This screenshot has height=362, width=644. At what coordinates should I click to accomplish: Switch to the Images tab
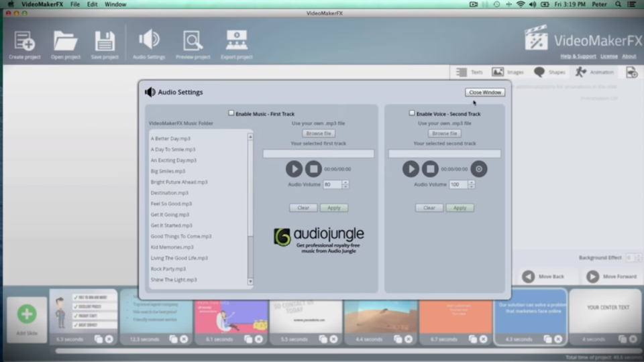[508, 72]
